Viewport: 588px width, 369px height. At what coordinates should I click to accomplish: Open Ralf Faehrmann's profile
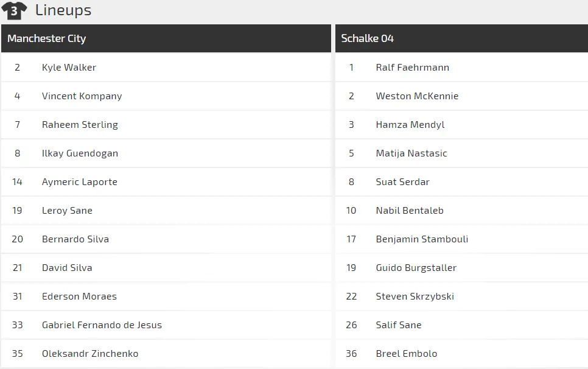coord(412,68)
